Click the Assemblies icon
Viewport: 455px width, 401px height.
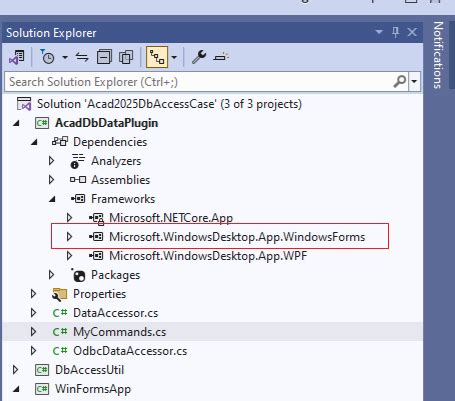point(78,180)
